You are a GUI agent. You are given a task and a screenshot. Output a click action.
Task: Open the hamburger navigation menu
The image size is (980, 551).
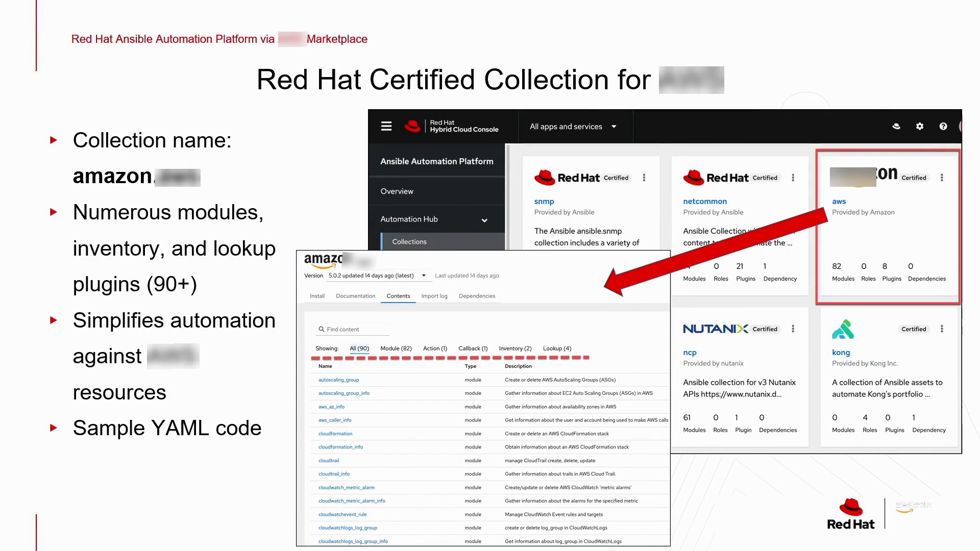pyautogui.click(x=386, y=126)
